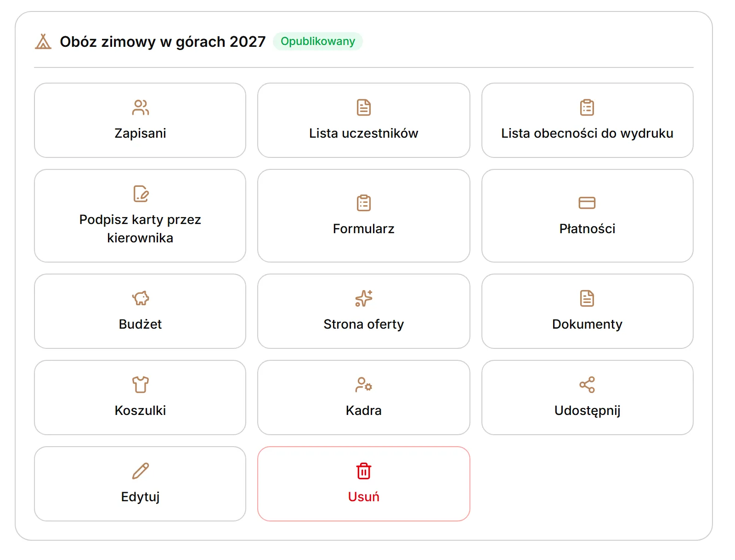The image size is (735, 560).
Task: Open Lista obecności do wydruku
Action: coord(587,120)
